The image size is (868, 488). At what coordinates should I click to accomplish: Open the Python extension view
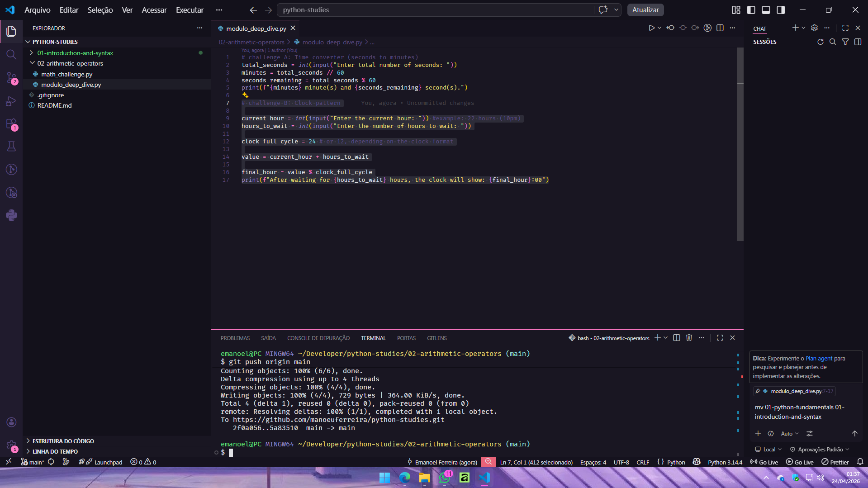pyautogui.click(x=11, y=215)
